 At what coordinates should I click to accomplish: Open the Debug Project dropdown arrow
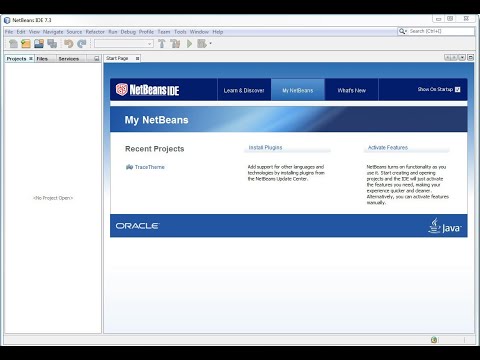click(x=210, y=43)
